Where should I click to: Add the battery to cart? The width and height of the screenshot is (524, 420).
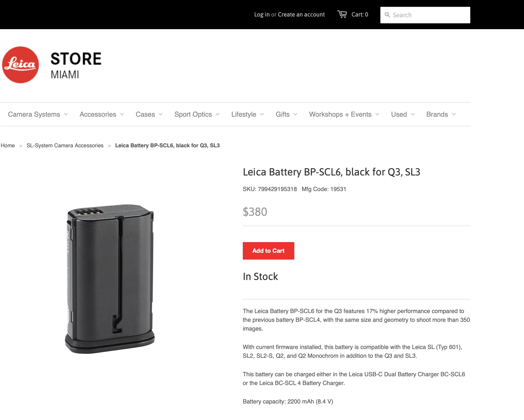(268, 251)
